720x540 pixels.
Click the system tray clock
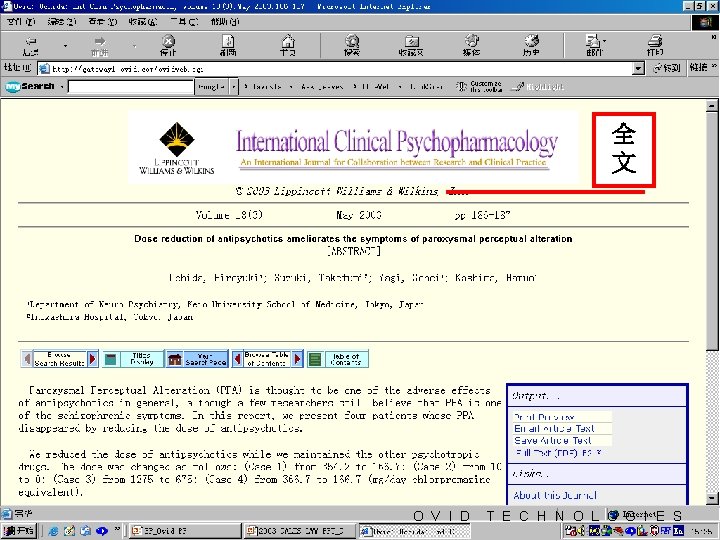point(701,531)
